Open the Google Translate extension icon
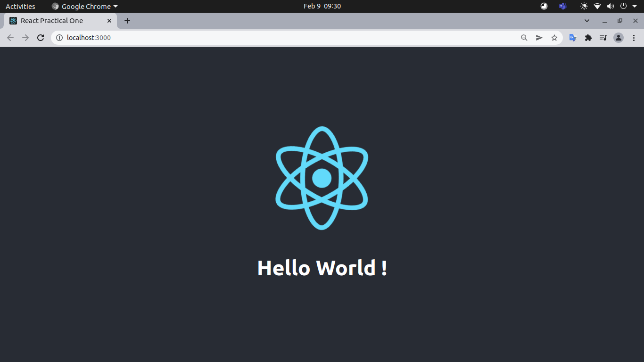644x362 pixels. 572,37
